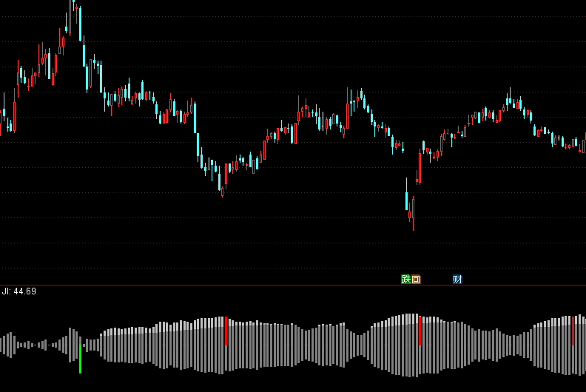The height and width of the screenshot is (392, 586).
Task: Click the divider line above the indicator pane
Action: coord(293,285)
